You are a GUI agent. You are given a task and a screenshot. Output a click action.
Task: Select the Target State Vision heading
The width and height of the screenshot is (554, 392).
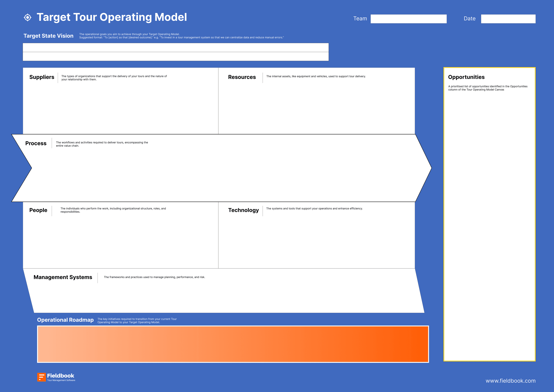[48, 36]
